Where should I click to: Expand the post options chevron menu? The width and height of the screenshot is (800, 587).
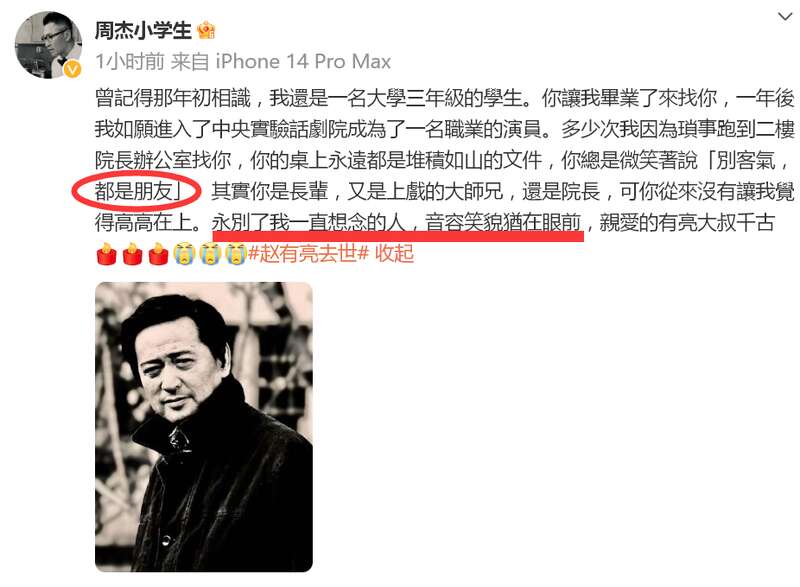(784, 17)
